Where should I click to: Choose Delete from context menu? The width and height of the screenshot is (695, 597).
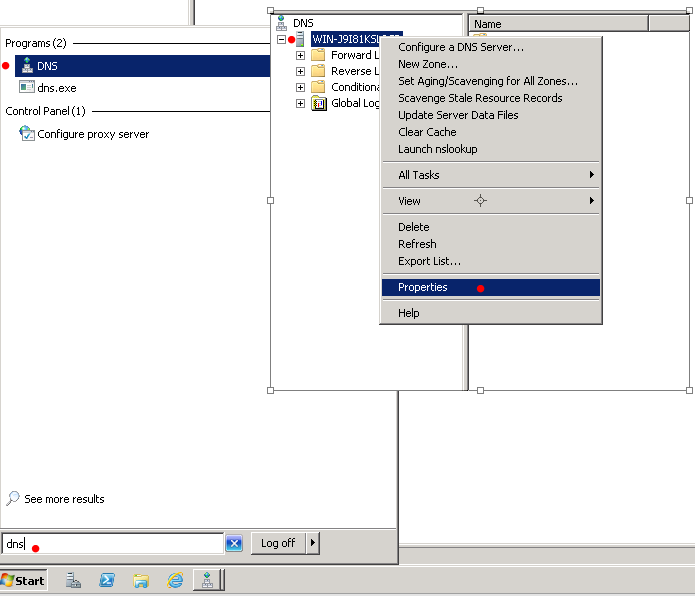[491, 227]
